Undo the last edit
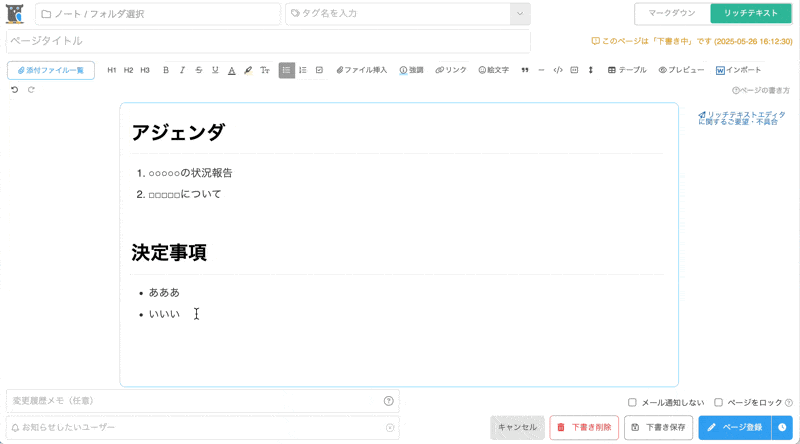Viewport: 800px width, 444px height. point(14,90)
